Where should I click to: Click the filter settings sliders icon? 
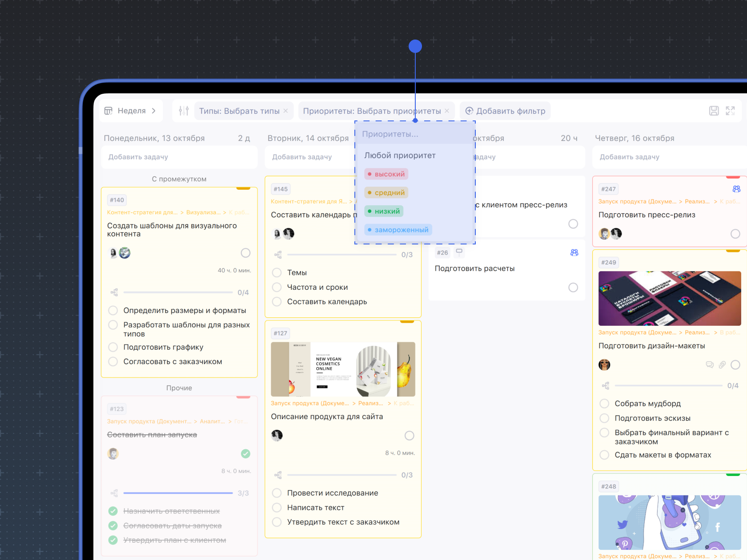[184, 111]
